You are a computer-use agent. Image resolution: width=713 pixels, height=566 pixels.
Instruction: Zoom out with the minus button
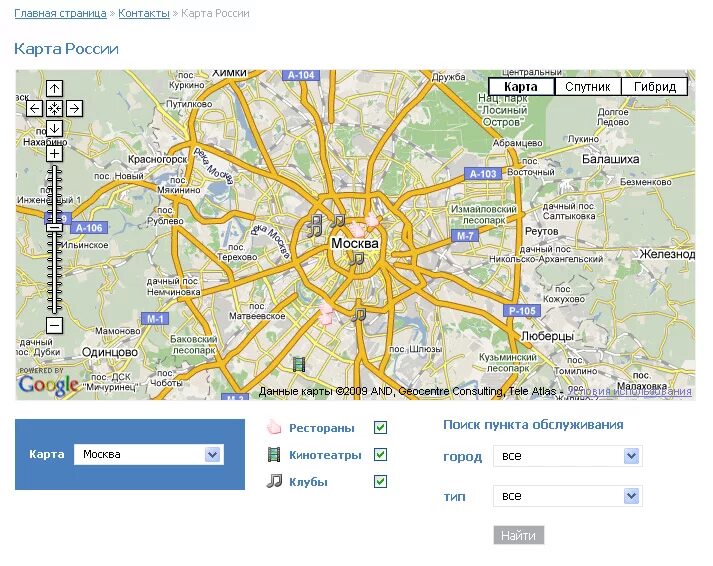[x=55, y=326]
